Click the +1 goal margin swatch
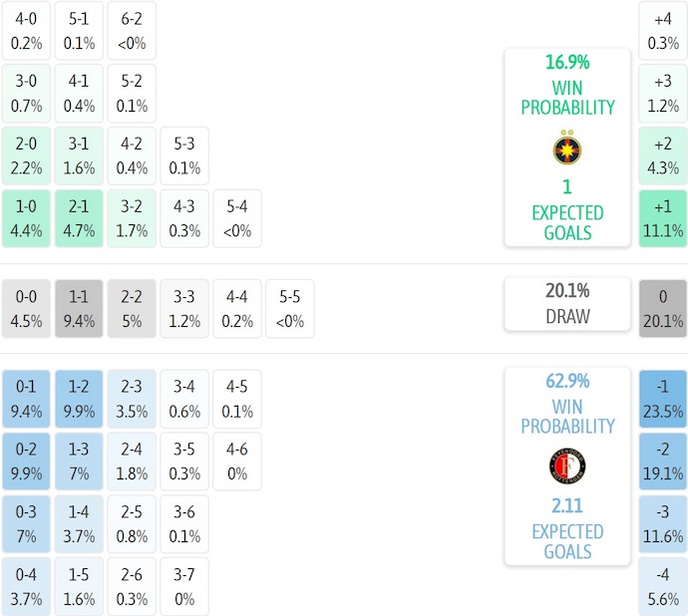Viewport: 688px width, 616px height. coord(662,218)
